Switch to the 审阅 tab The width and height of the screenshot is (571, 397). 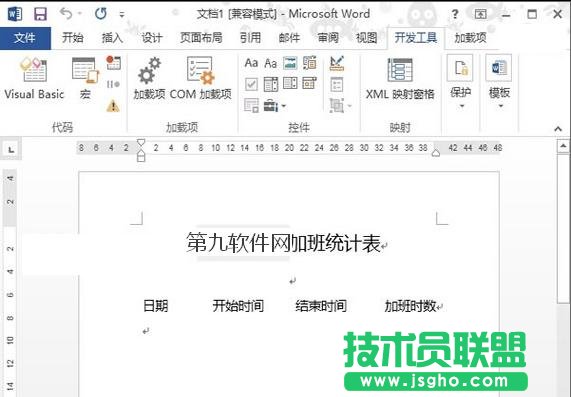coord(328,38)
